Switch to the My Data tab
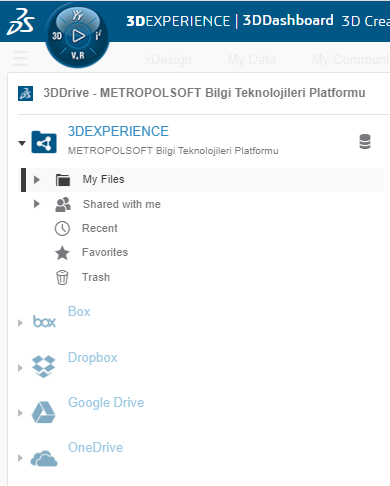Screen dimensions: 390x486 pos(251,60)
